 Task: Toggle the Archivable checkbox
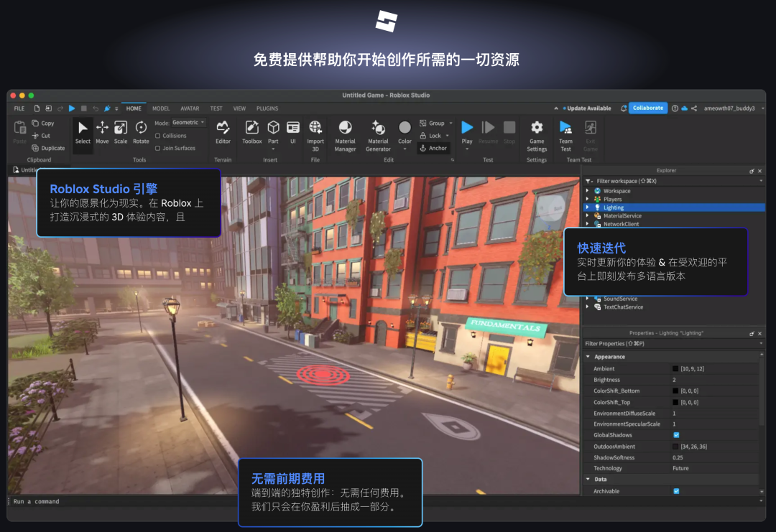click(676, 491)
